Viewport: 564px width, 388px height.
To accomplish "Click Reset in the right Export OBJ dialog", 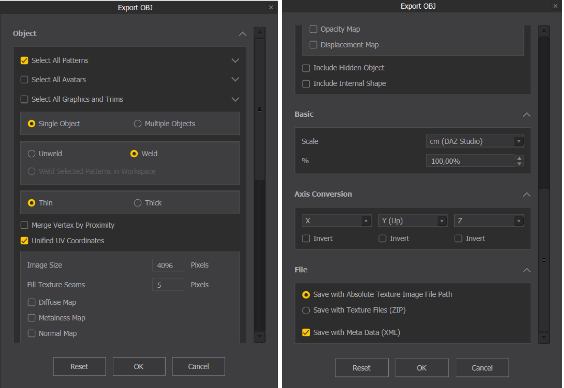I will pyautogui.click(x=361, y=368).
